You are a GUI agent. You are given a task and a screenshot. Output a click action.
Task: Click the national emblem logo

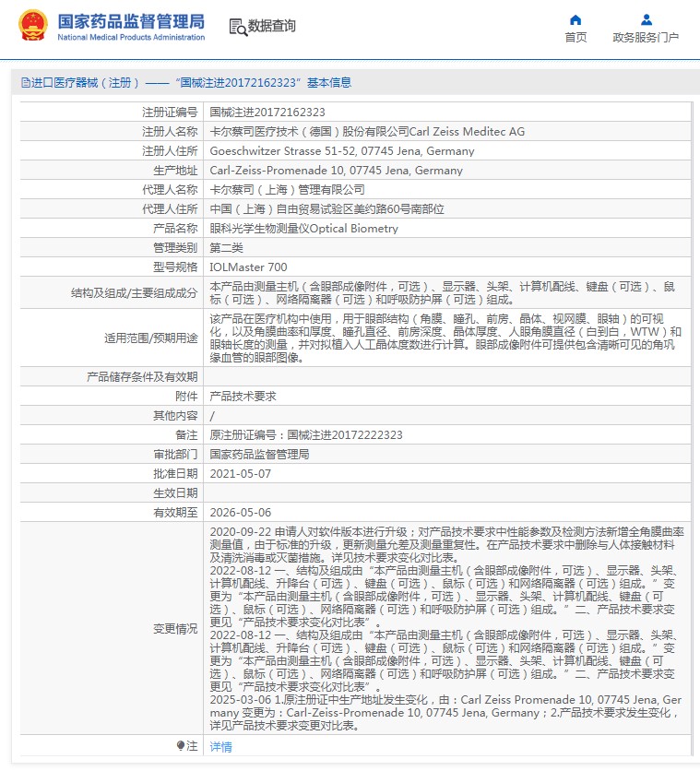(x=33, y=26)
